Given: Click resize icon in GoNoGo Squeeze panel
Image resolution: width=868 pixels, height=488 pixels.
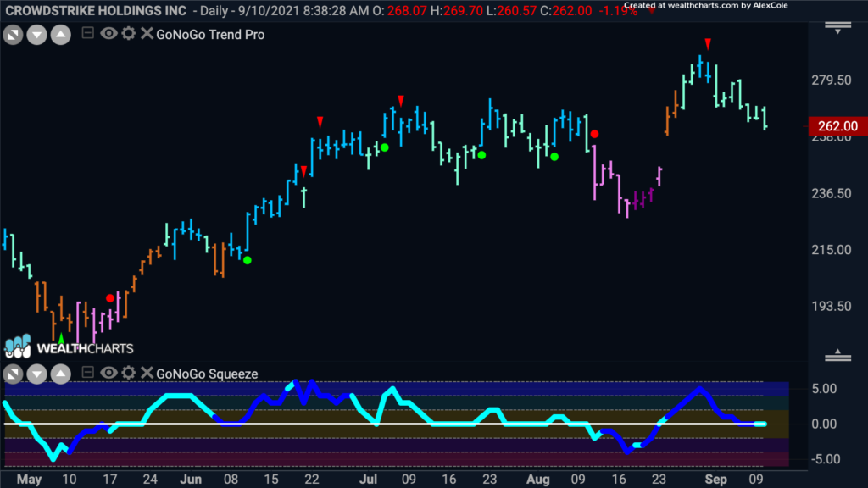Looking at the screenshot, I should tap(13, 374).
